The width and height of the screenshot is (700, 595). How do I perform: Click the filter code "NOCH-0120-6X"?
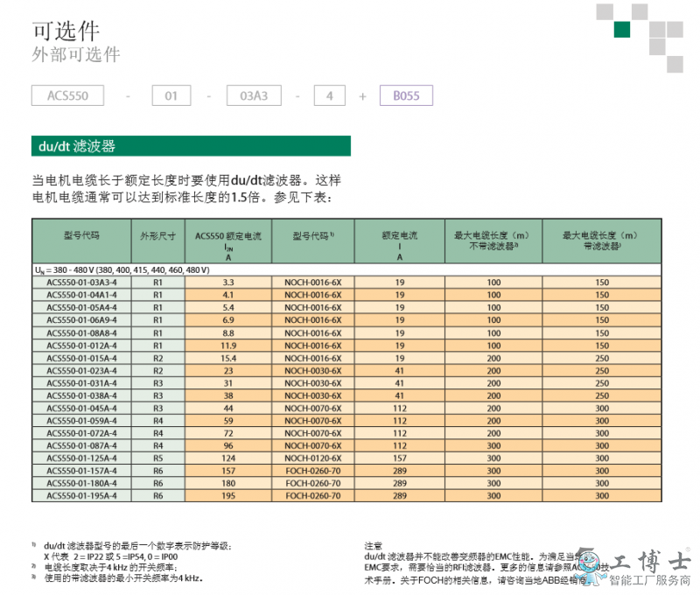pos(313,458)
